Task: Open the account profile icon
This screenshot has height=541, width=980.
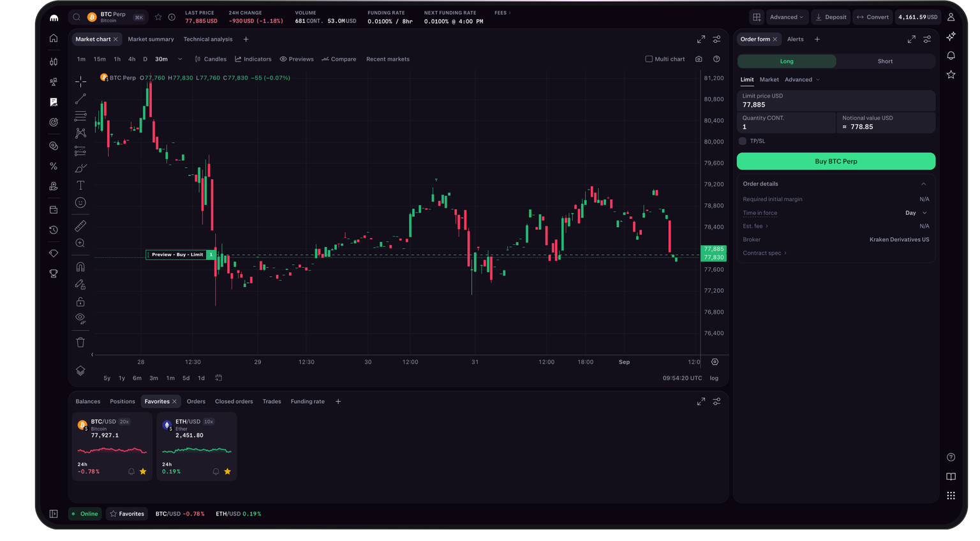Action: pyautogui.click(x=951, y=17)
